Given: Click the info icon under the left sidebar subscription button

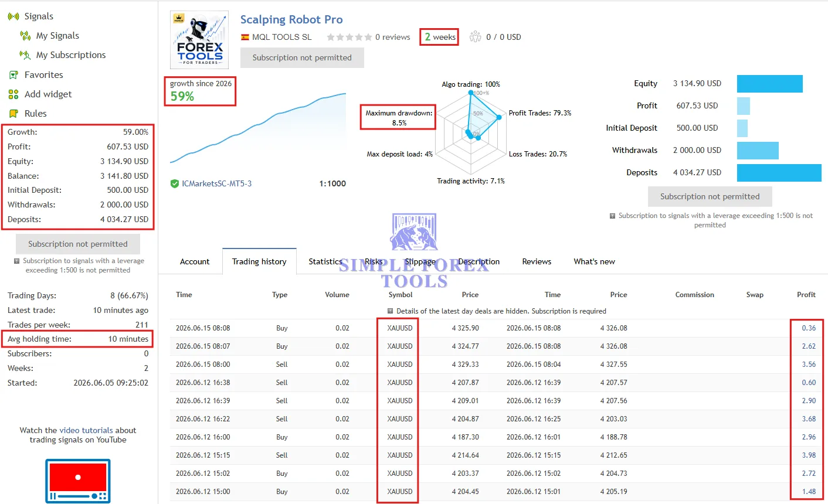Looking at the screenshot, I should 17,261.
